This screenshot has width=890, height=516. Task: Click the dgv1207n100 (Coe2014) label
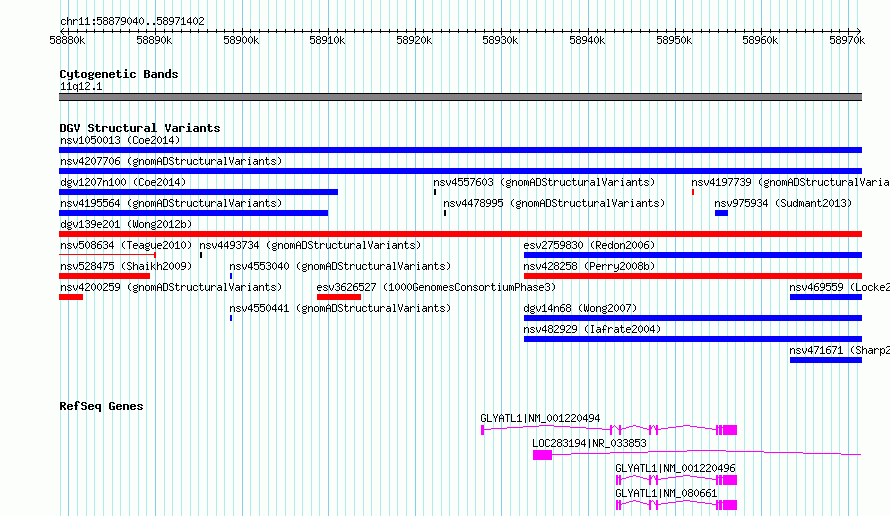click(x=123, y=182)
